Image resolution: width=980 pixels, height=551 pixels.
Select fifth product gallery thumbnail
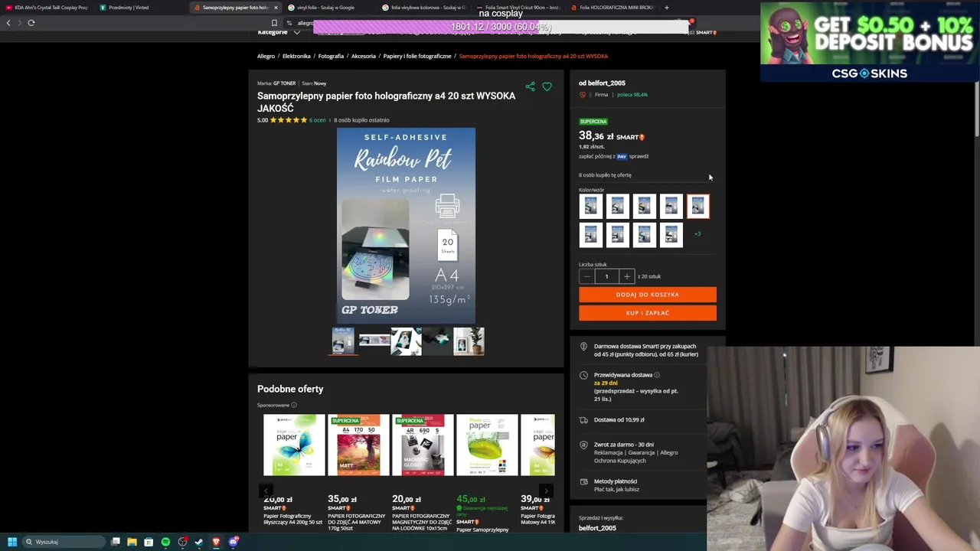[469, 341]
